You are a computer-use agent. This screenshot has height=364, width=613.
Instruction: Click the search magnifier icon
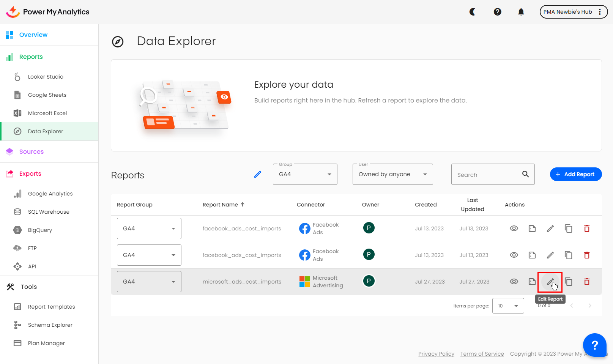(525, 174)
